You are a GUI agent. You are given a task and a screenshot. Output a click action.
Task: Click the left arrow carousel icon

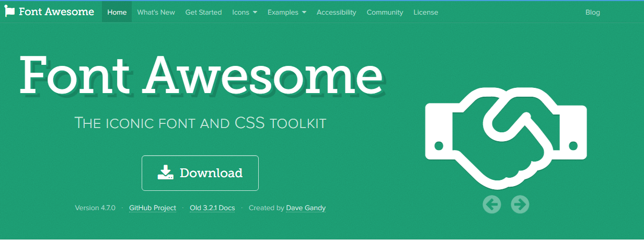click(492, 204)
